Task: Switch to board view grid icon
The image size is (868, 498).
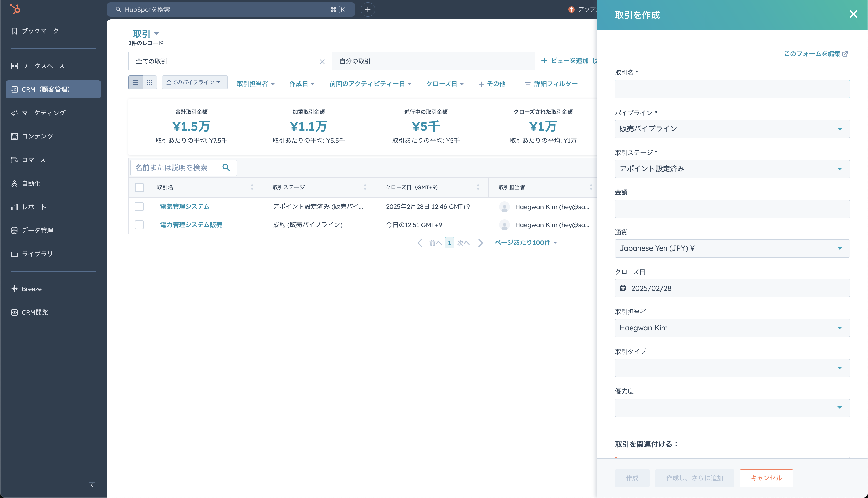Action: coord(149,82)
